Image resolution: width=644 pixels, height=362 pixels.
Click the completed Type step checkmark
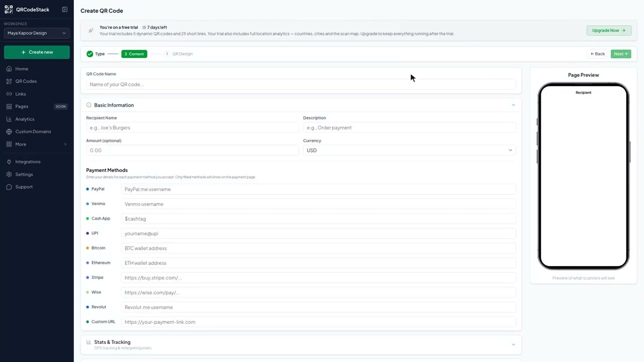coord(90,54)
